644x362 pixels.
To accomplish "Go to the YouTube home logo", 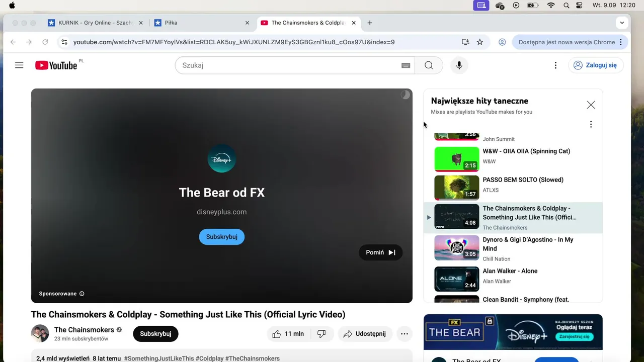I will click(x=56, y=65).
